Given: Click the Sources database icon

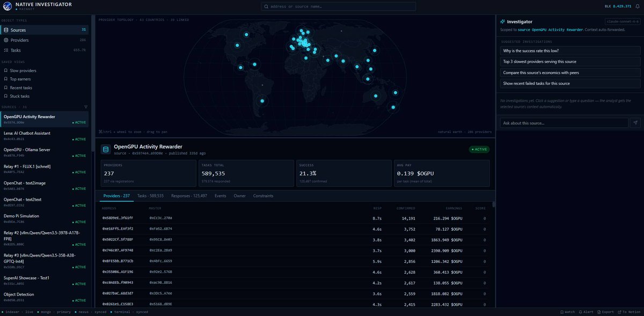Looking at the screenshot, I should pyautogui.click(x=5, y=30).
